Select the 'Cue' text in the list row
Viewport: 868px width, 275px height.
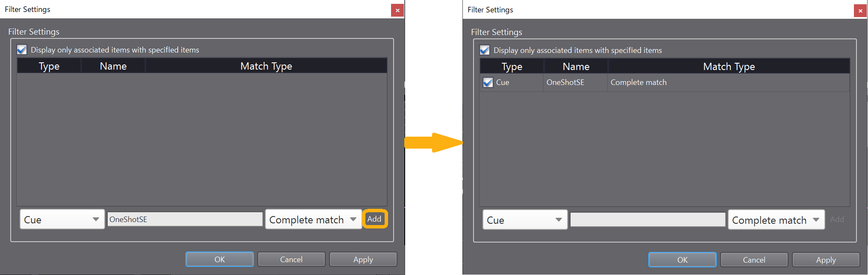503,82
